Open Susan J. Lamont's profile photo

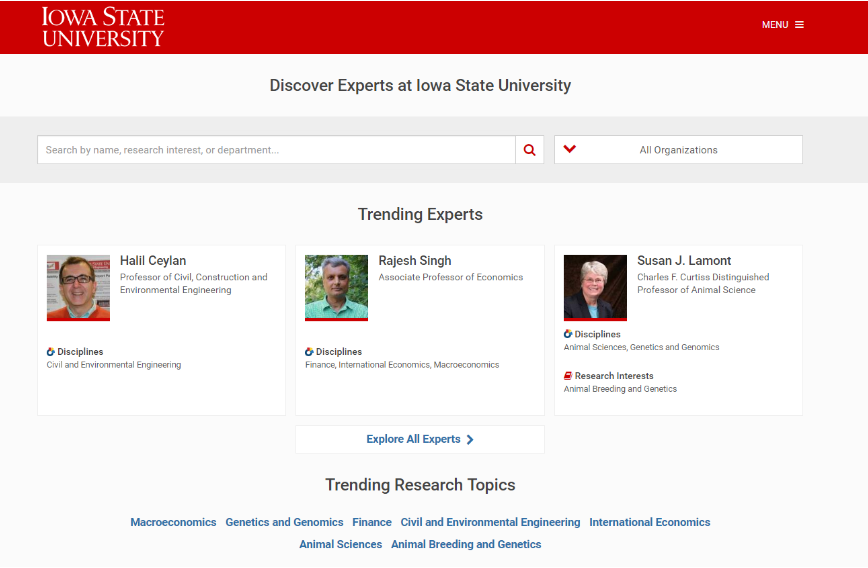pyautogui.click(x=595, y=288)
